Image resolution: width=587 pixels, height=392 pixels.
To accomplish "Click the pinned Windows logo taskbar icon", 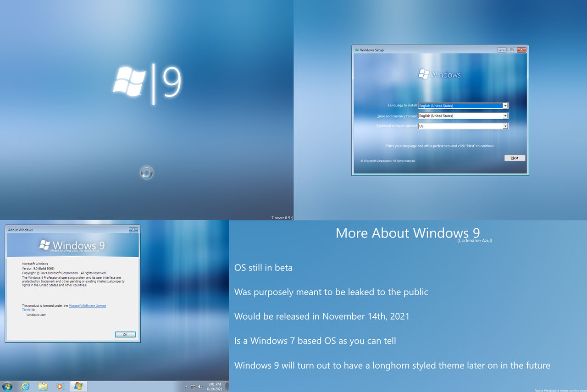I will tap(78, 386).
